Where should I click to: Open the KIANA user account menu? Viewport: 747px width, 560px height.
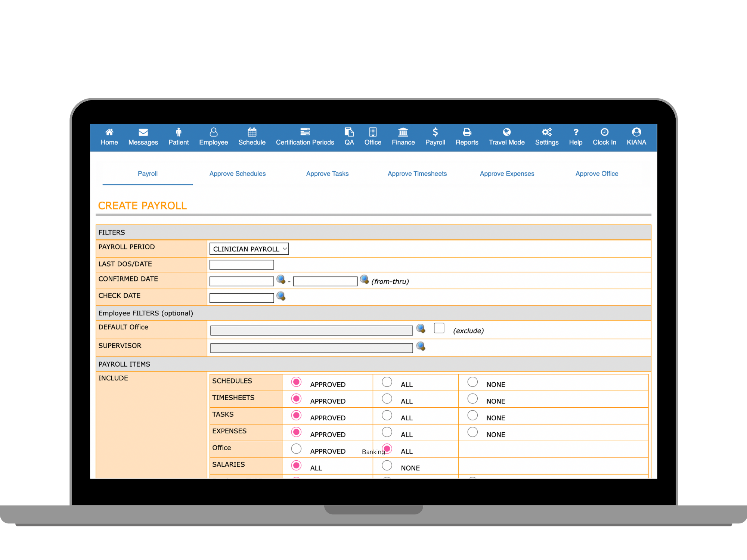click(x=636, y=137)
